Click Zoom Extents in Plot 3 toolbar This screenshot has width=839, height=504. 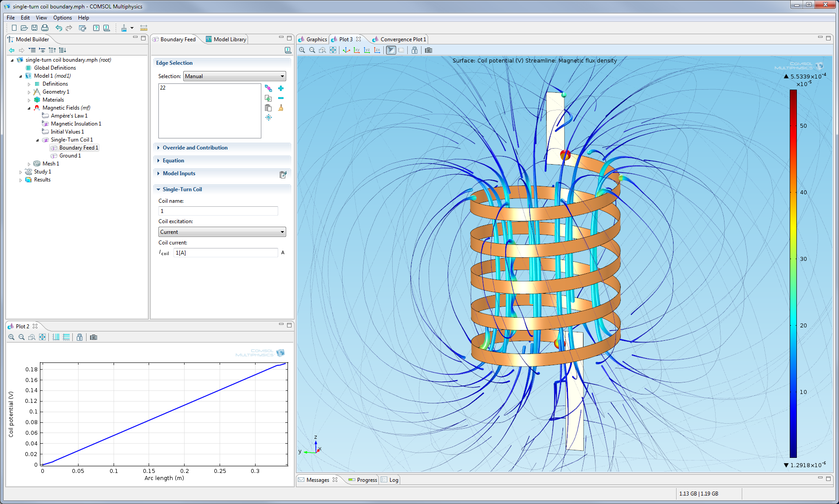point(333,50)
